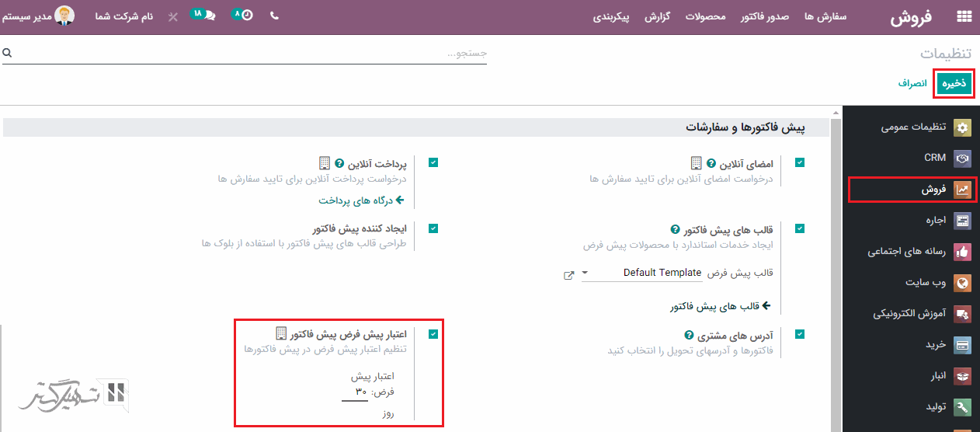This screenshot has width=980, height=432.
Task: Click help icon next to امضای آنلاین
Action: point(711,164)
